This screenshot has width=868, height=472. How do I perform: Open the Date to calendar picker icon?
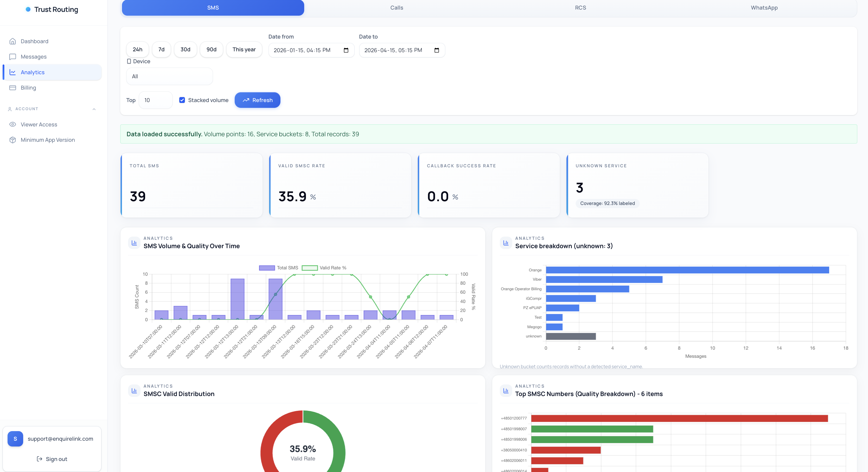437,50
